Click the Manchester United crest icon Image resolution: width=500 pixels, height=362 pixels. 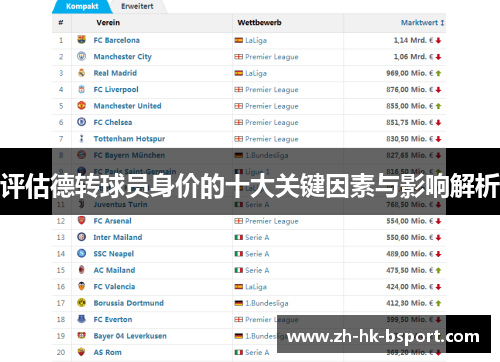pyautogui.click(x=81, y=106)
